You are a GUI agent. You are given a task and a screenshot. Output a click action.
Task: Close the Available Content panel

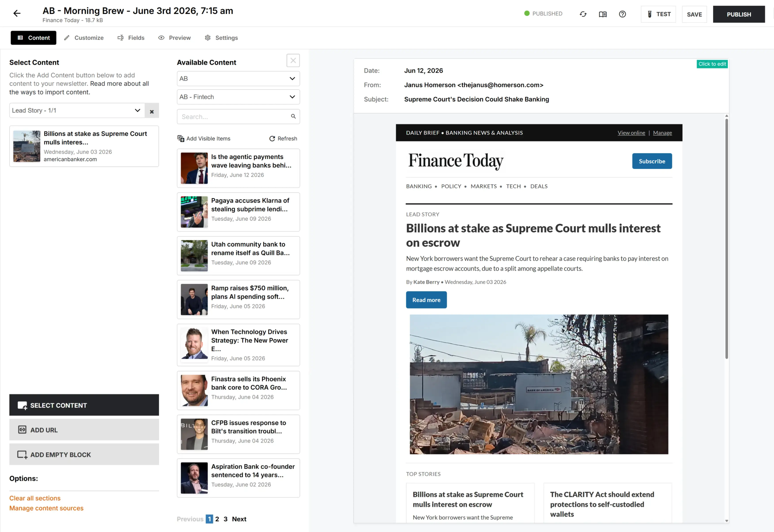(x=293, y=61)
